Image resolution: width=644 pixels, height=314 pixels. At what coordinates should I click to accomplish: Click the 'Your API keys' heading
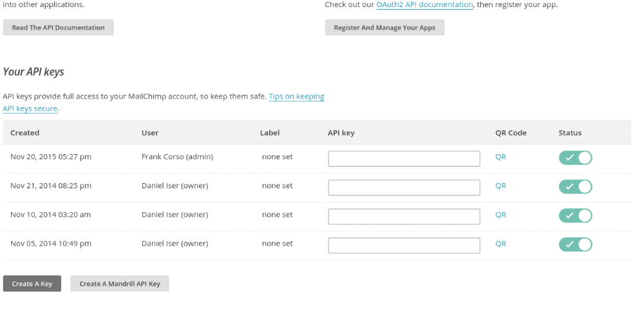coord(33,72)
